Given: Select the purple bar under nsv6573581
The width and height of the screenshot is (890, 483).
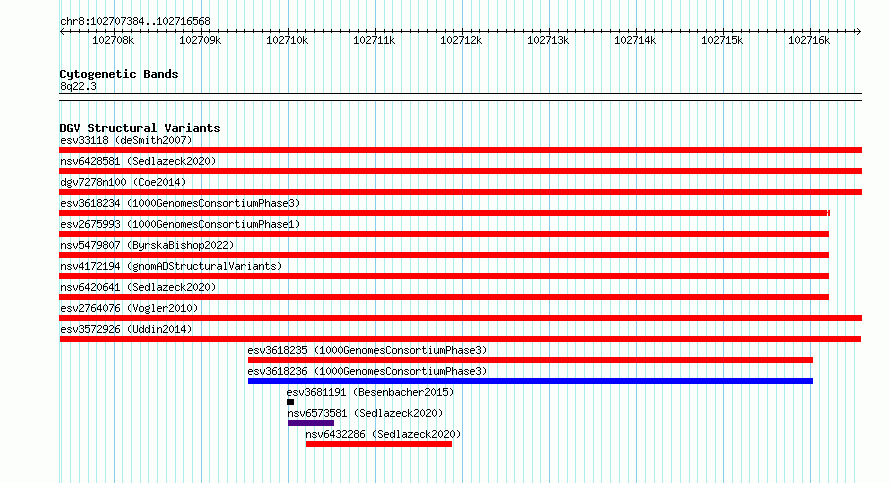Looking at the screenshot, I should tap(310, 423).
